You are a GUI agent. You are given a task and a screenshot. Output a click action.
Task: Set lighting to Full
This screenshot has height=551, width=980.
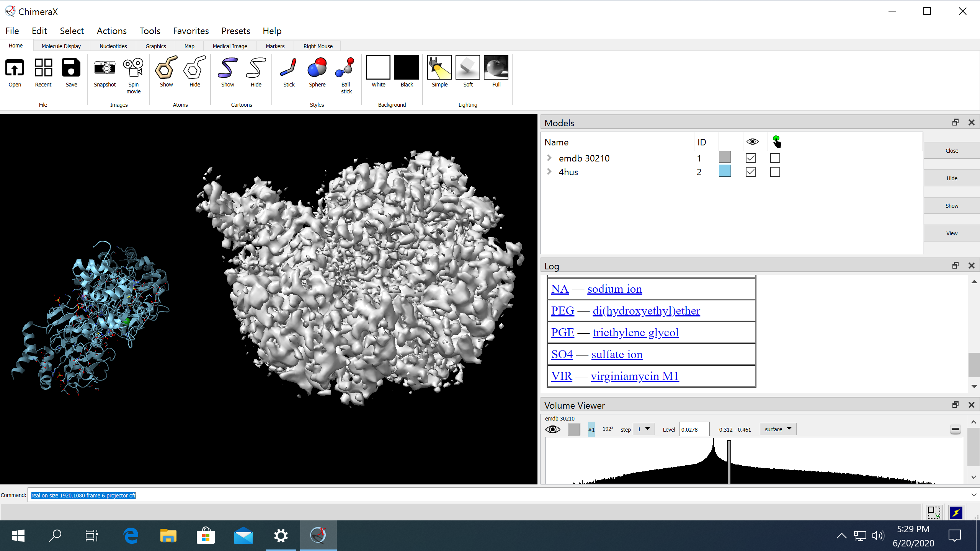click(x=496, y=68)
